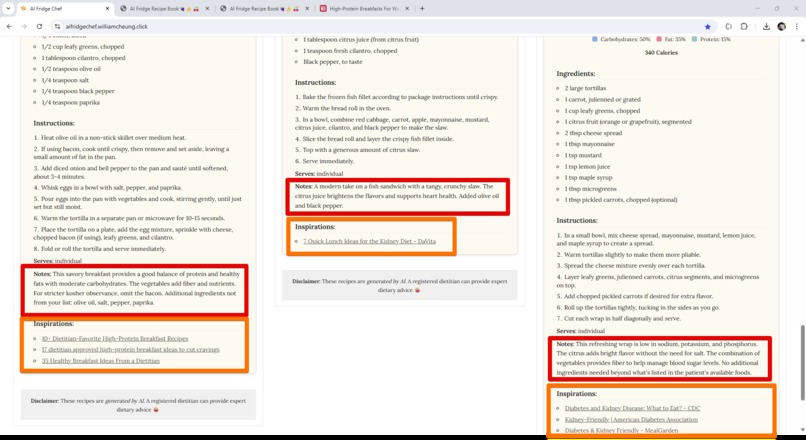The image size is (806, 440).
Task: Click ingredient '1 carrot, julienned or grated'
Action: point(602,100)
